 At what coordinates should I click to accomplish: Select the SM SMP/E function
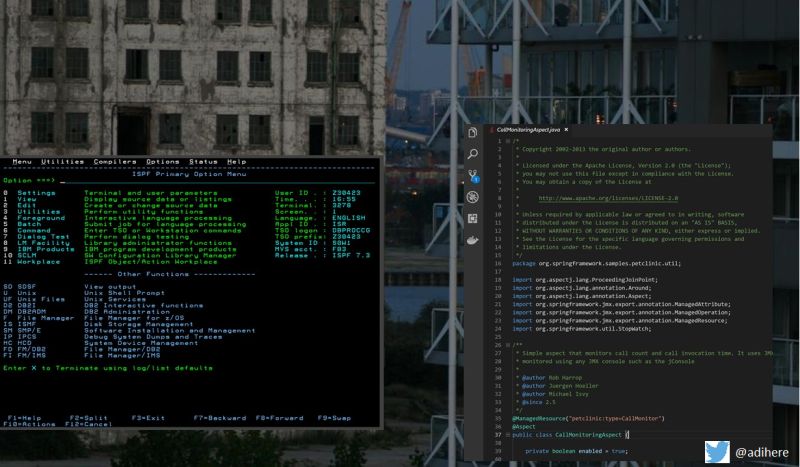(x=22, y=330)
